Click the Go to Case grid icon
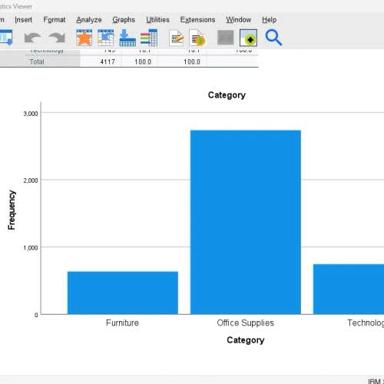The height and width of the screenshot is (384, 384). point(106,38)
